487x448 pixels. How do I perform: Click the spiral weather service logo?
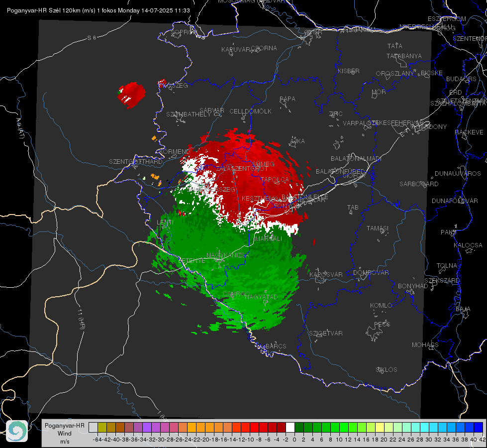pyautogui.click(x=17, y=431)
